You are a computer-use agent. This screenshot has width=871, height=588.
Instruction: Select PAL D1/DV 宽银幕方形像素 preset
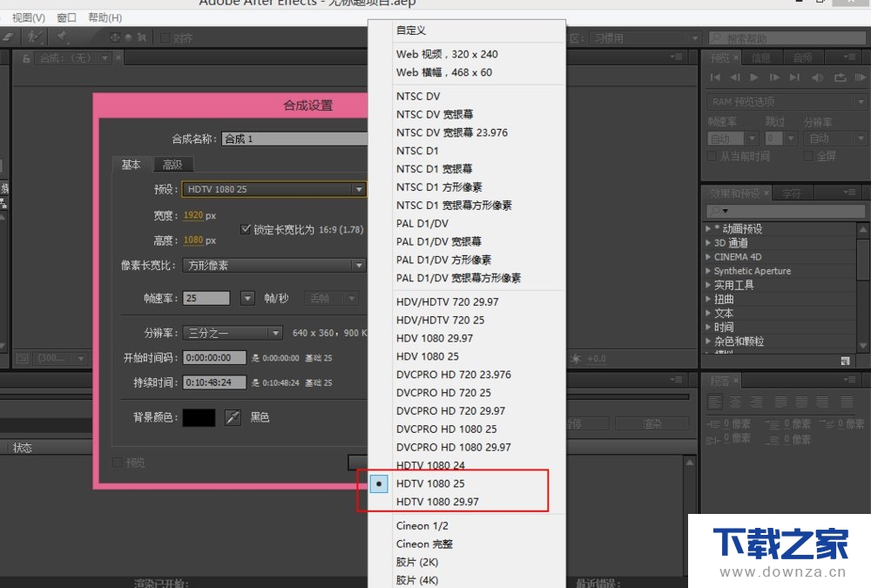pyautogui.click(x=458, y=278)
